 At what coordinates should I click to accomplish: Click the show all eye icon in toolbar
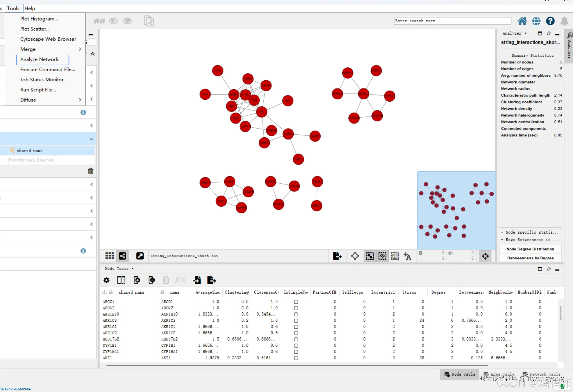click(127, 21)
